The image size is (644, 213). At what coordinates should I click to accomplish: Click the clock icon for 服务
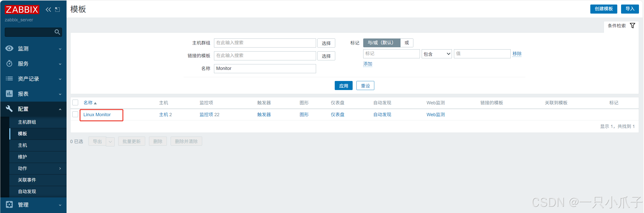pos(9,63)
